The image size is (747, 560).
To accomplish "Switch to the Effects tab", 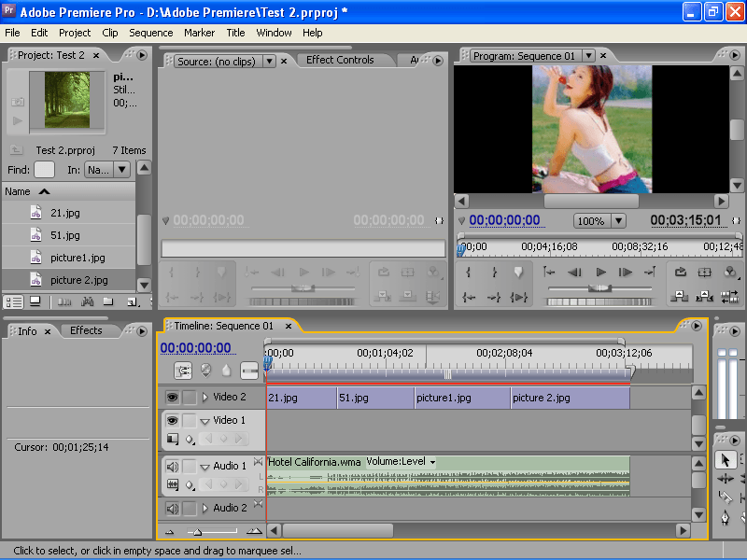I will (86, 330).
